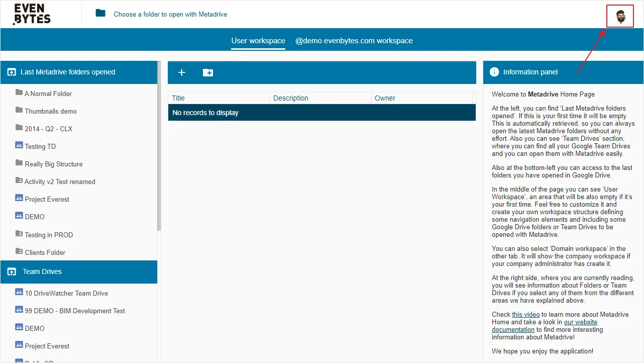Click the shared folder icon of Activity v2 Test renamed
Screen dimensions: 644x363
tap(19, 180)
